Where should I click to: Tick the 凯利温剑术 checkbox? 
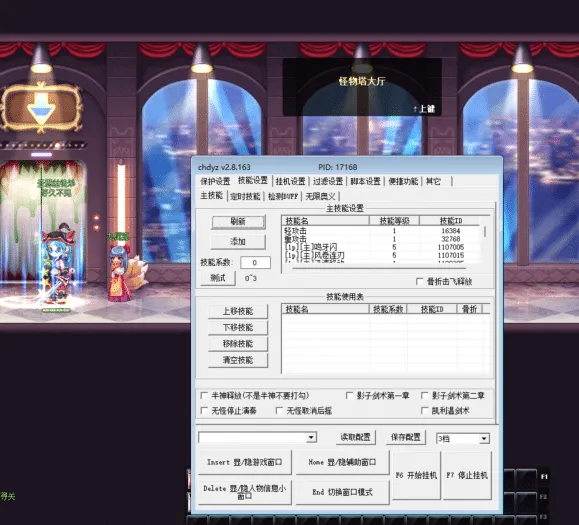(425, 411)
